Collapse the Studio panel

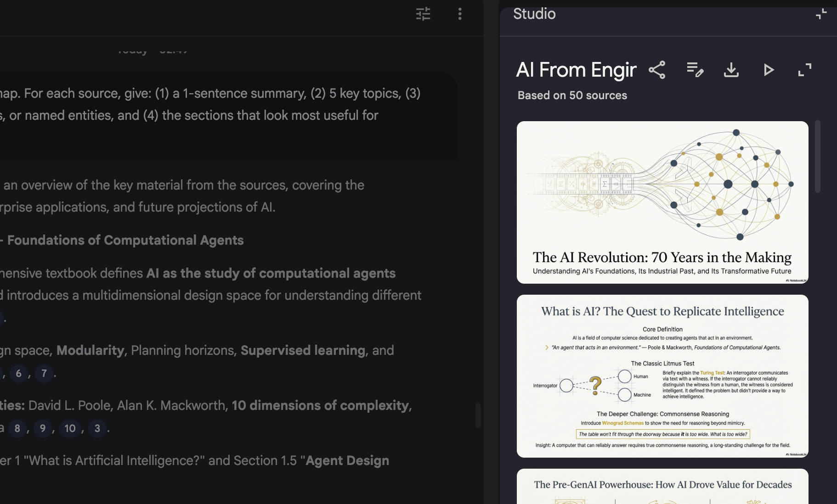pyautogui.click(x=821, y=14)
